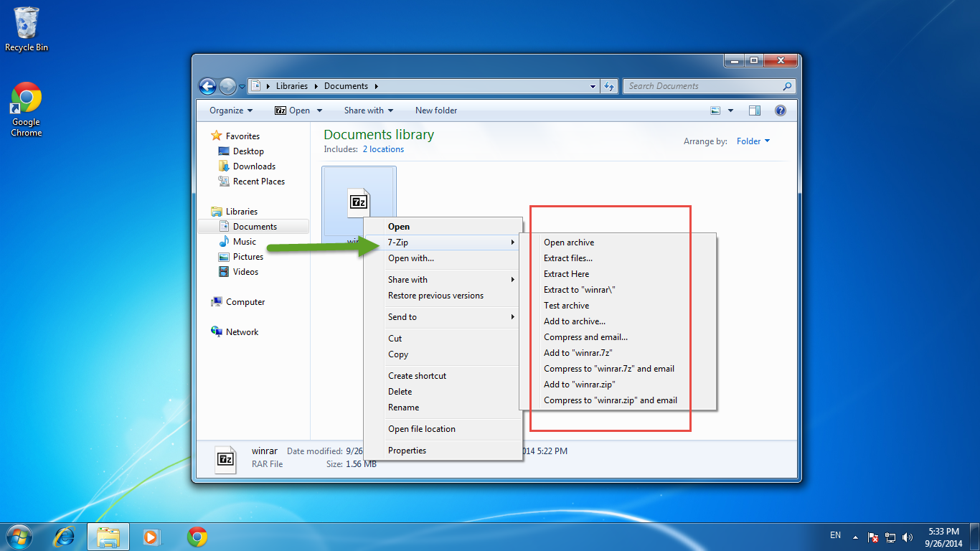This screenshot has width=980, height=551.
Task: Click the Start button orb
Action: tap(19, 537)
